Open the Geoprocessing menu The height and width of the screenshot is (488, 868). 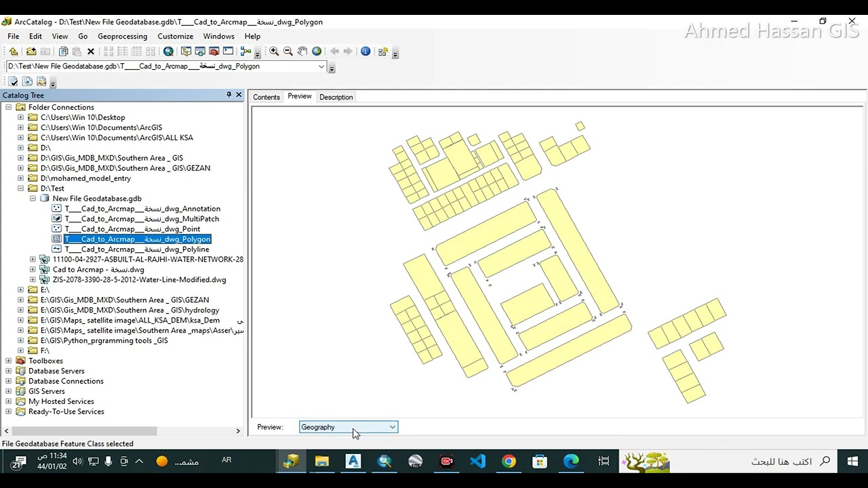122,36
